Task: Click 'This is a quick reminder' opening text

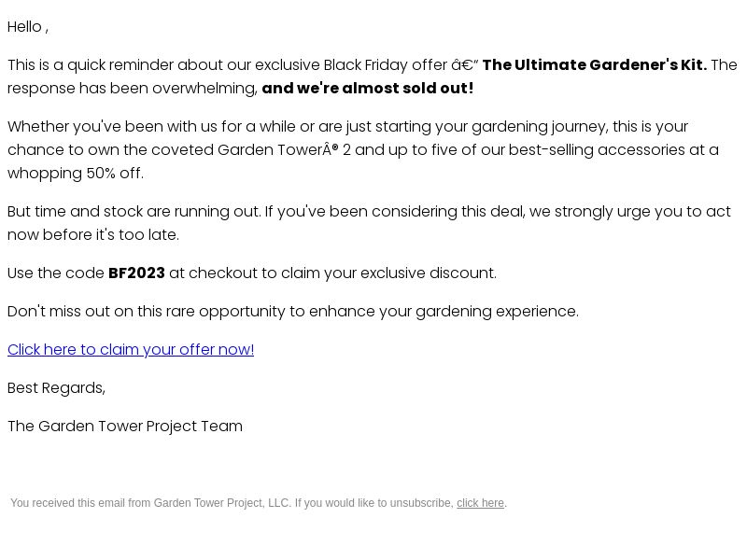Action: [x=91, y=64]
